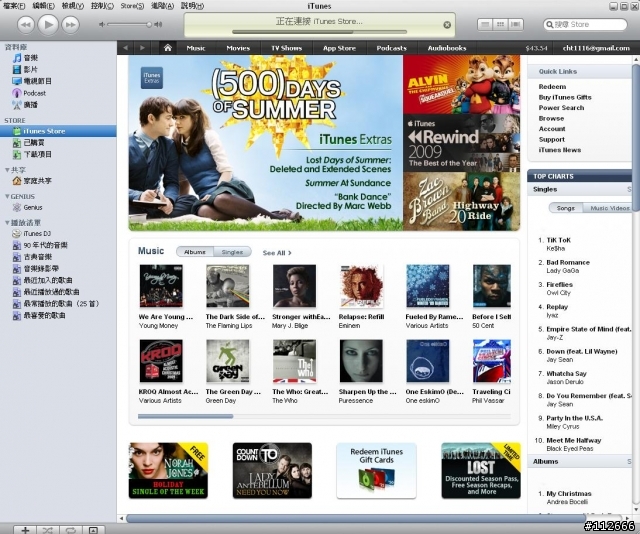Go forward in Store history
This screenshot has height=534, width=640.
142,48
